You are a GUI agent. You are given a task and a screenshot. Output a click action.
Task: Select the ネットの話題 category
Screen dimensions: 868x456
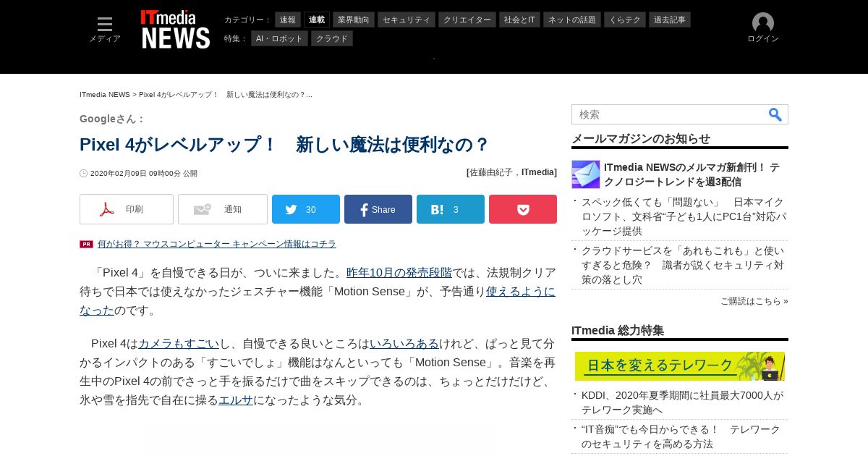pyautogui.click(x=572, y=20)
